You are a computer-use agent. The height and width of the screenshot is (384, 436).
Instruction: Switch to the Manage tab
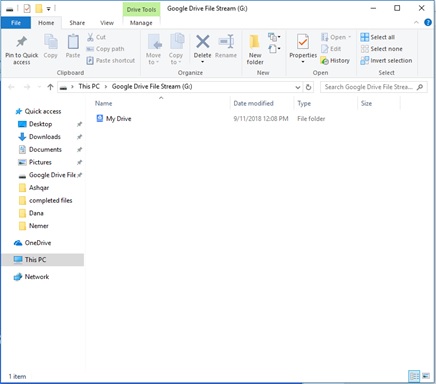[x=141, y=23]
